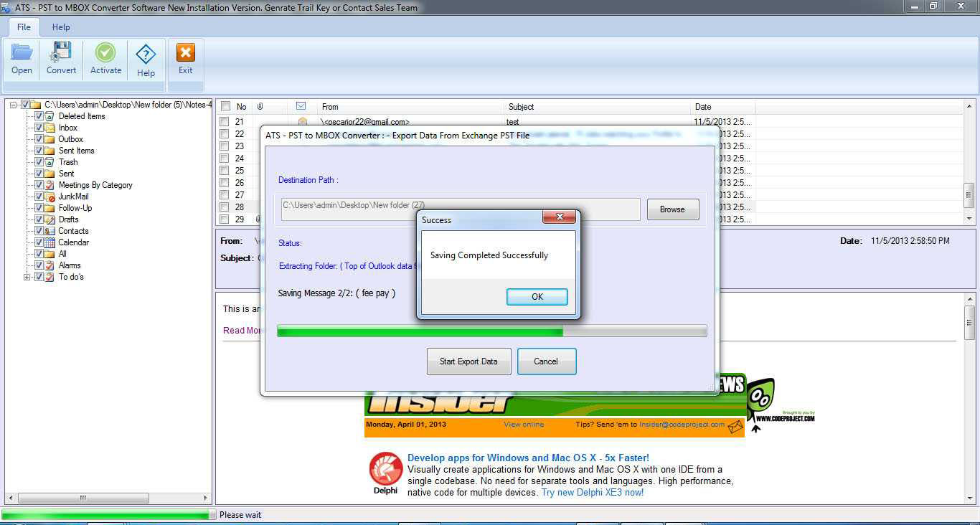Viewport: 980px width, 525px height.
Task: Toggle the Calendar checkbox
Action: click(39, 242)
